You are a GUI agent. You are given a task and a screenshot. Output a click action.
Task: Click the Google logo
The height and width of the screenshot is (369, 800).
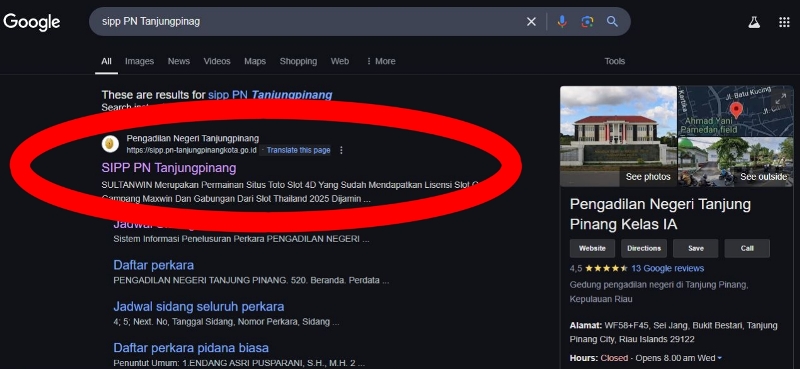click(x=32, y=22)
